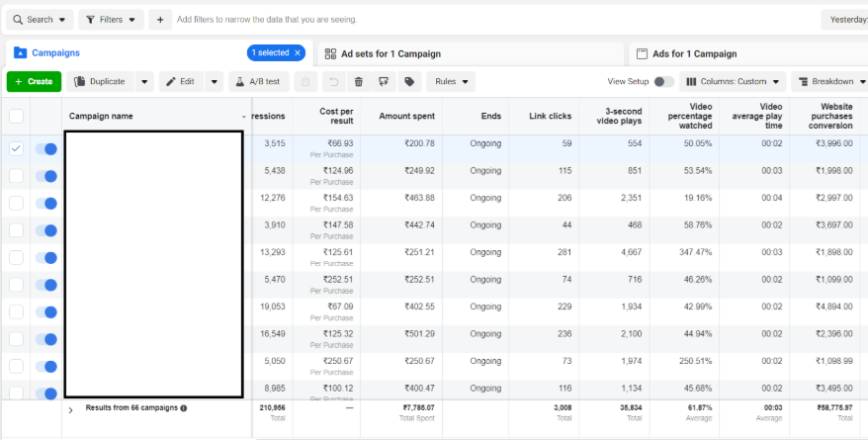Open Campaign name column sort arrow

click(244, 117)
